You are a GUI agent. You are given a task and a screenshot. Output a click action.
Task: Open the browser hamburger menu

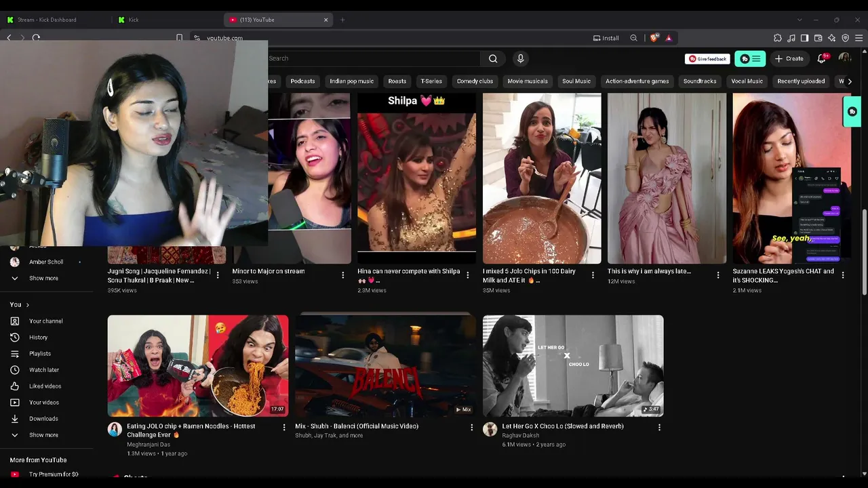click(x=859, y=38)
